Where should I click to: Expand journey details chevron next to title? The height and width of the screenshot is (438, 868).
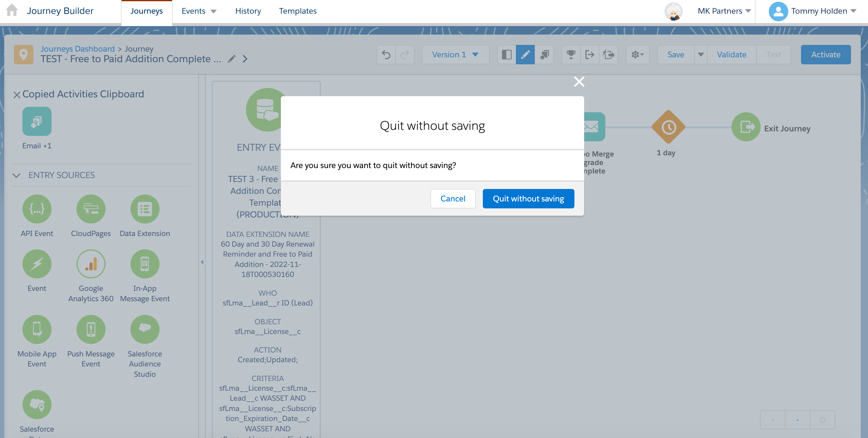click(x=245, y=59)
